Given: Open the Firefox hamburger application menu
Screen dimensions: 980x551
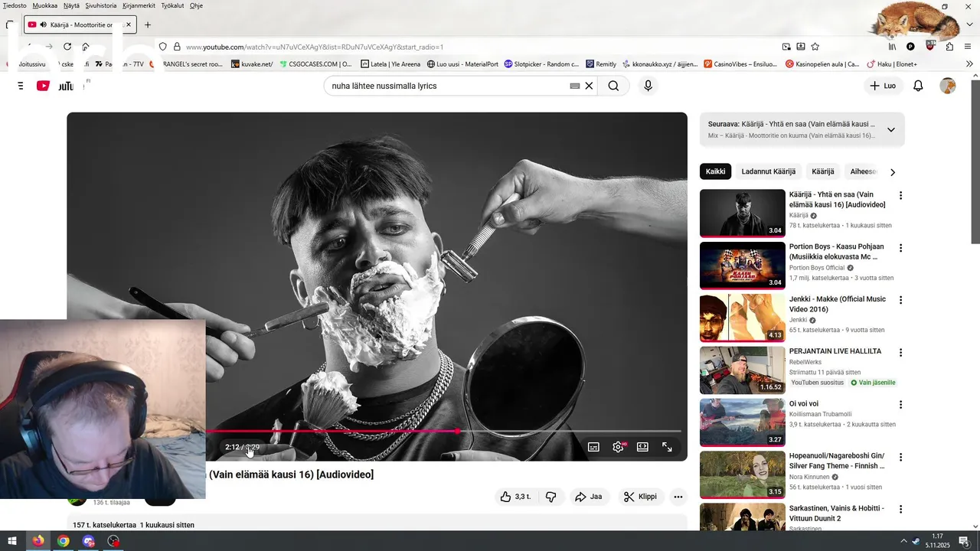Looking at the screenshot, I should point(969,47).
